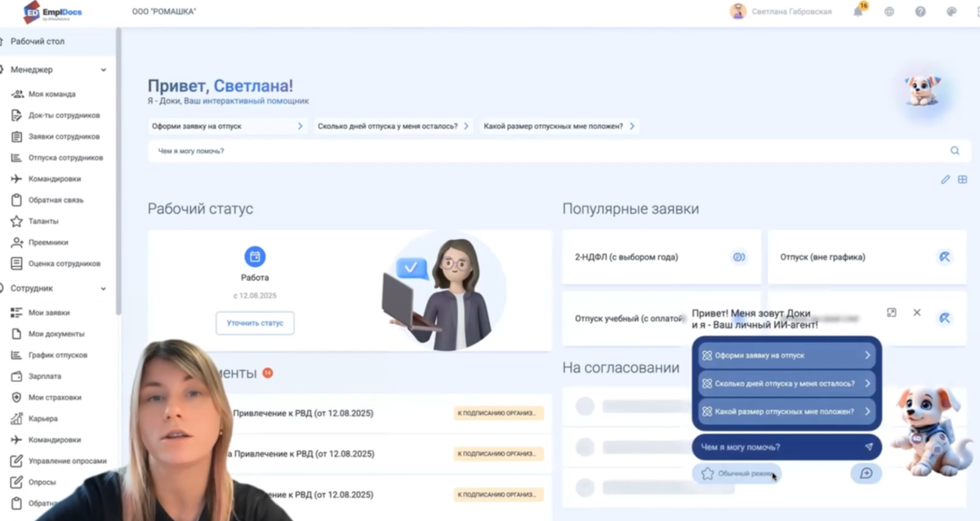
Task: Click the calendar icon above Работа status
Action: point(255,256)
